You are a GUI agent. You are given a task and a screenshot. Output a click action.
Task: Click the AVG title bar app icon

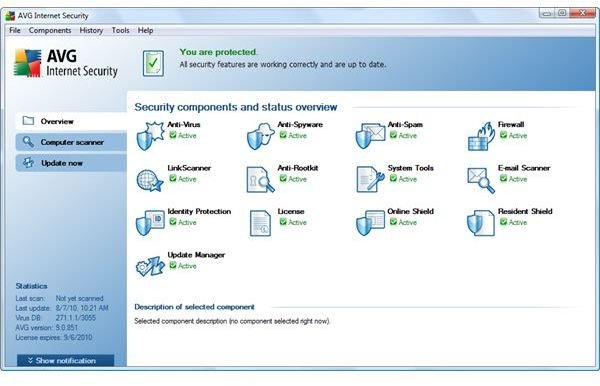point(10,16)
